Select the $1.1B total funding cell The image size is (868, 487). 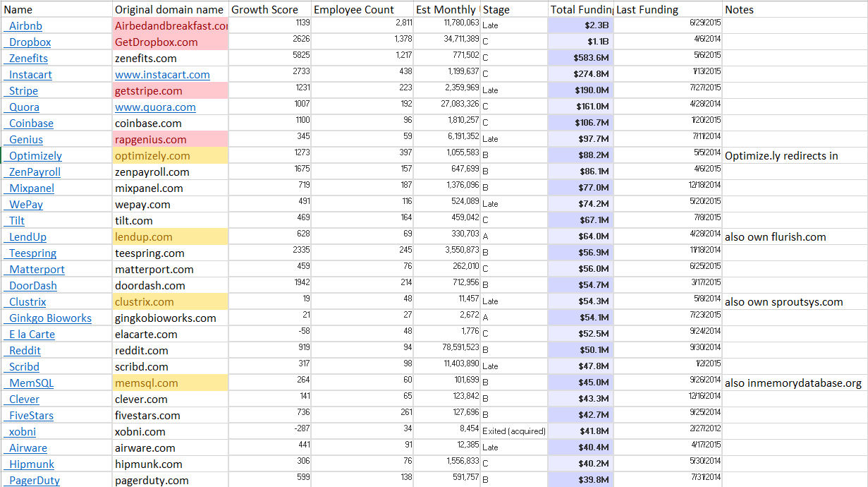pos(581,42)
